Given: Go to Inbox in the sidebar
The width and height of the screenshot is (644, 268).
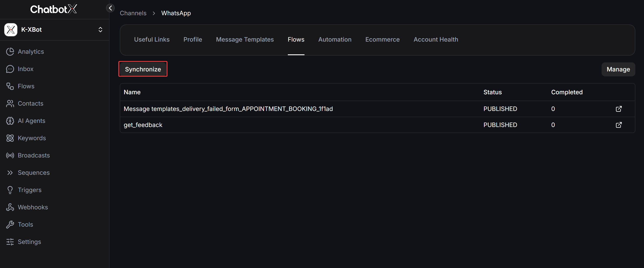Looking at the screenshot, I should click(26, 69).
